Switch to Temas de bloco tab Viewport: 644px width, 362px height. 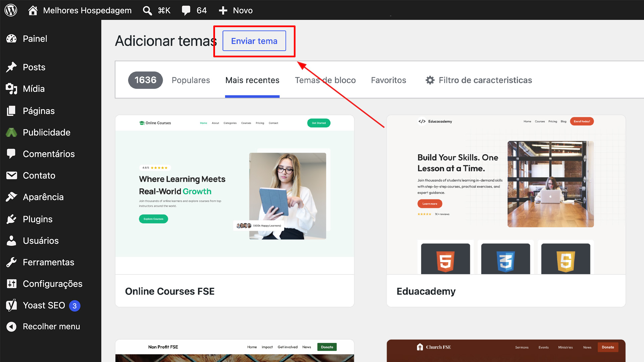tap(325, 80)
